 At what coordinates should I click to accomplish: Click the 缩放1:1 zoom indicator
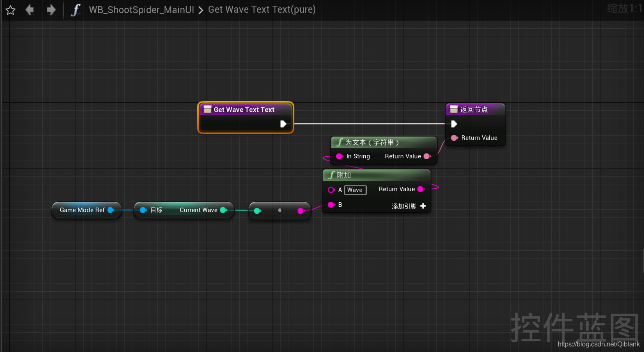point(625,8)
